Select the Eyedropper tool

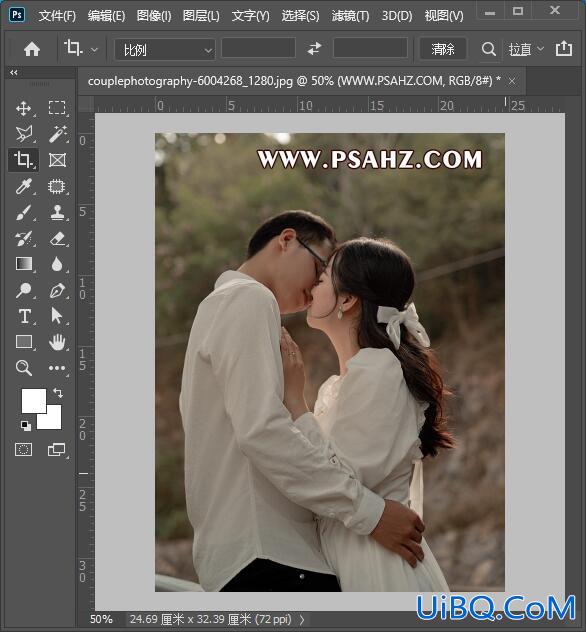pyautogui.click(x=23, y=187)
